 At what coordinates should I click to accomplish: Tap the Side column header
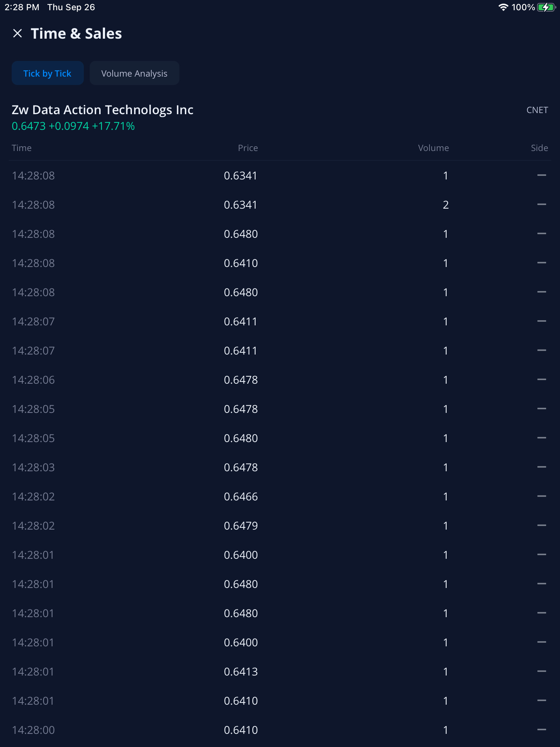pyautogui.click(x=540, y=148)
